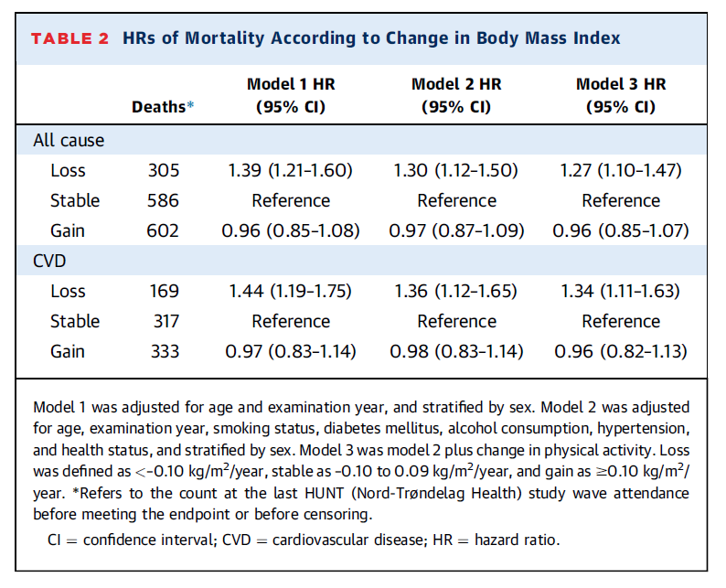This screenshot has height=588, width=726.
Task: Click the CVD Gain deaths value 333
Action: click(x=164, y=352)
